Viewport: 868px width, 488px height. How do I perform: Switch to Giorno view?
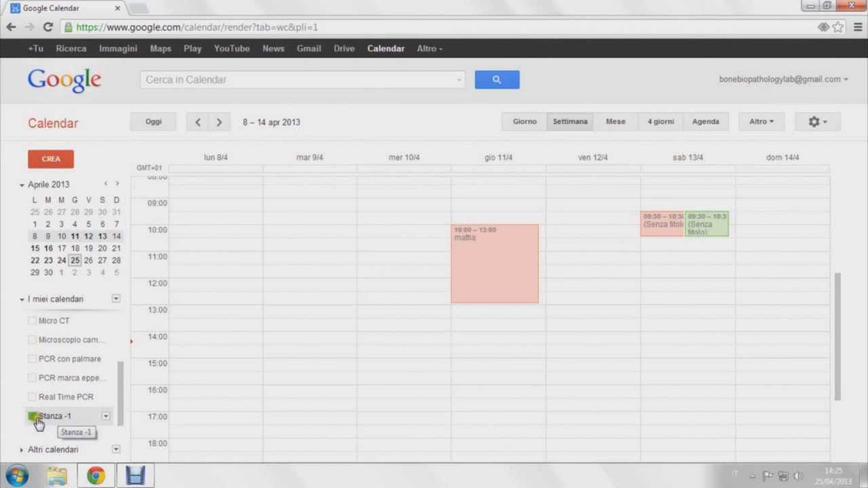point(524,122)
